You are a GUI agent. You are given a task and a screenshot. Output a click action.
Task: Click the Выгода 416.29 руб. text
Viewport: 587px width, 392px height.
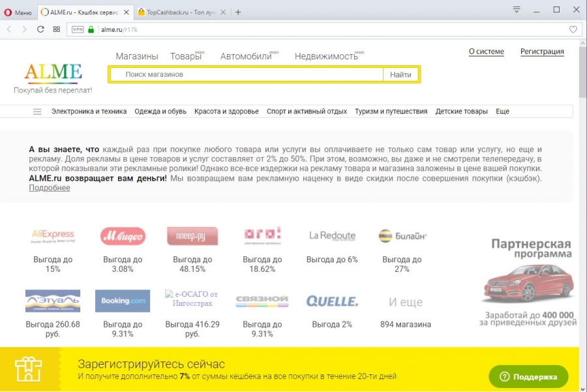[192, 329]
